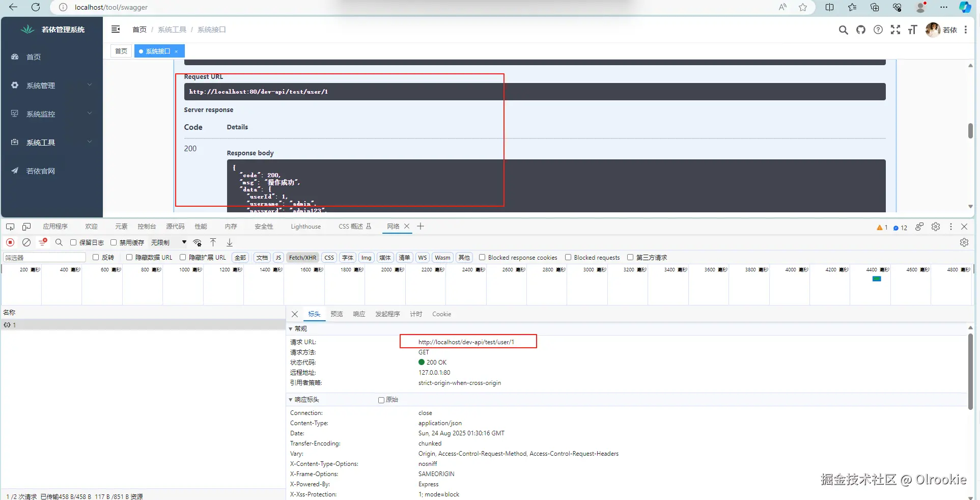Open the DevTools three-dot customize menu
The height and width of the screenshot is (500, 980).
pos(950,227)
